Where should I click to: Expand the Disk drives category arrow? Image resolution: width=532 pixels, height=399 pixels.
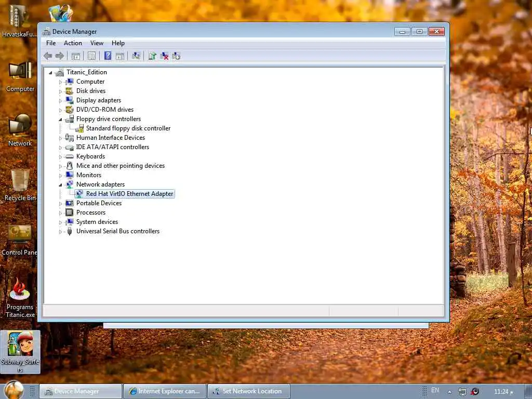pyautogui.click(x=60, y=91)
